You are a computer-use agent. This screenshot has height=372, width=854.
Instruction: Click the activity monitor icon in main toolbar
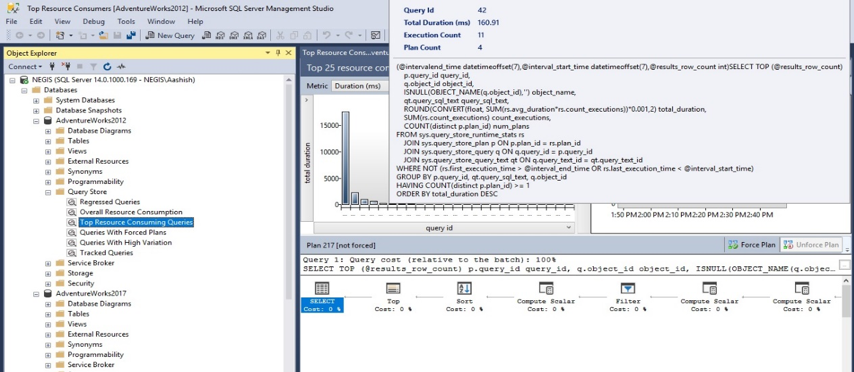[x=375, y=35]
